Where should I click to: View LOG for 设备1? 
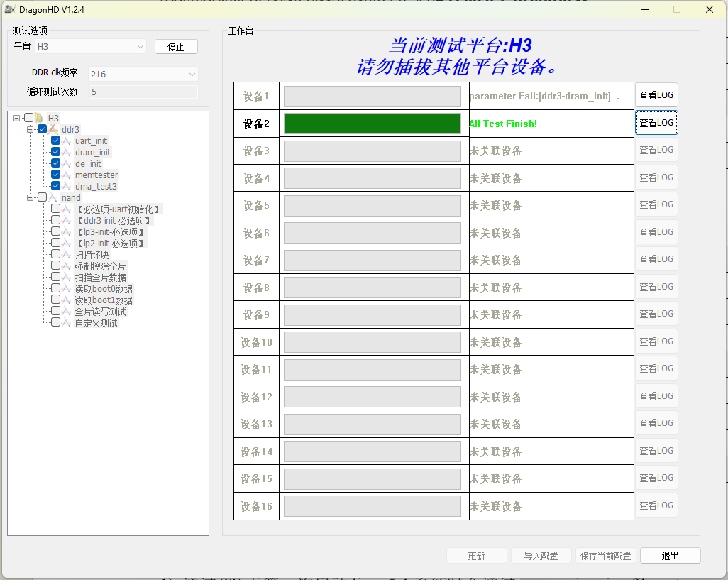(656, 95)
